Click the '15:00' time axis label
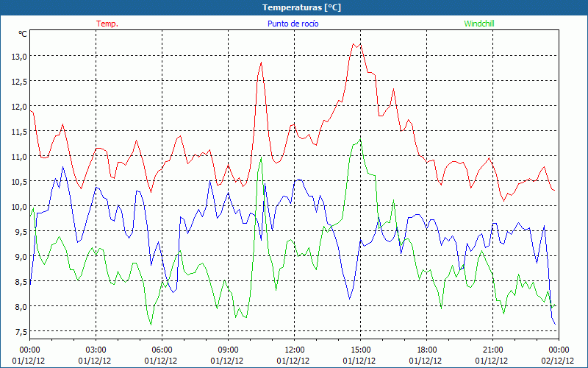 [x=360, y=350]
